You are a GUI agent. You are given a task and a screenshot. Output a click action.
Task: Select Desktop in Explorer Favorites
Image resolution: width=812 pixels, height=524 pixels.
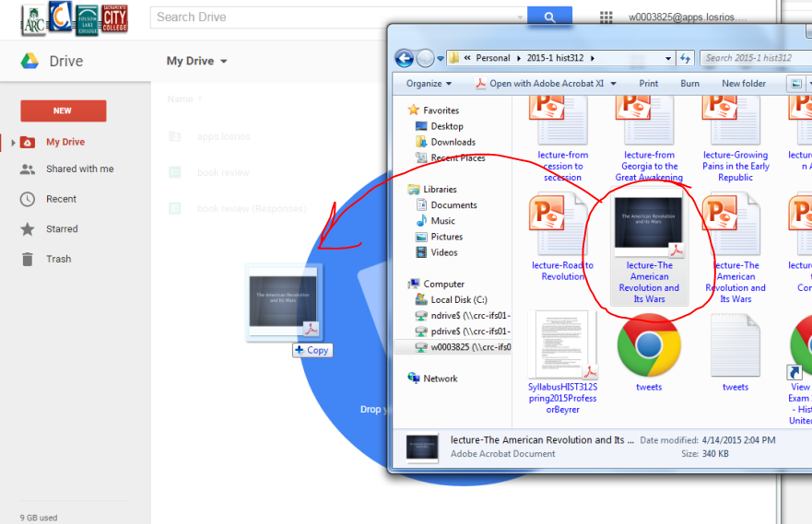[x=440, y=126]
